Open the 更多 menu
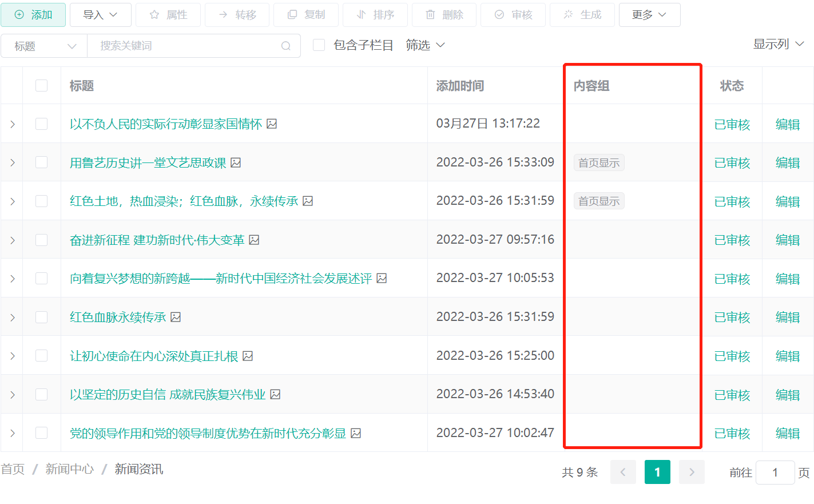Screen dimensions: 814x504 pyautogui.click(x=649, y=15)
